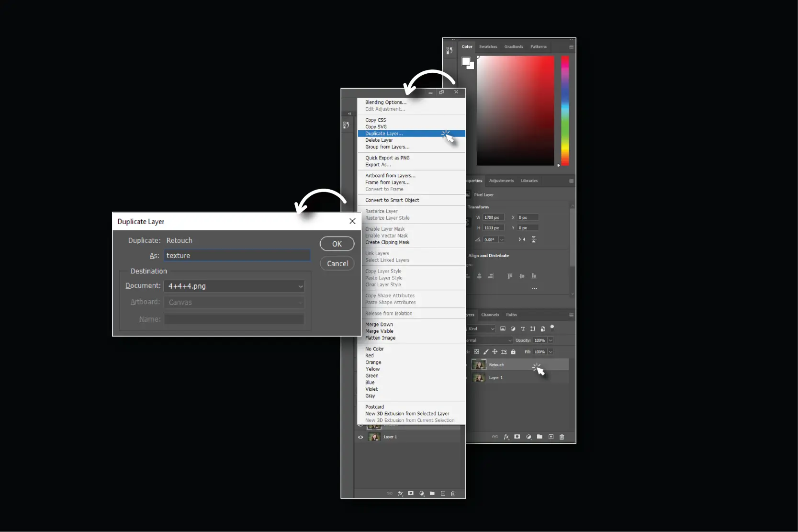Click History icon on middle panel's left strip
This screenshot has height=532, width=798.
(346, 125)
